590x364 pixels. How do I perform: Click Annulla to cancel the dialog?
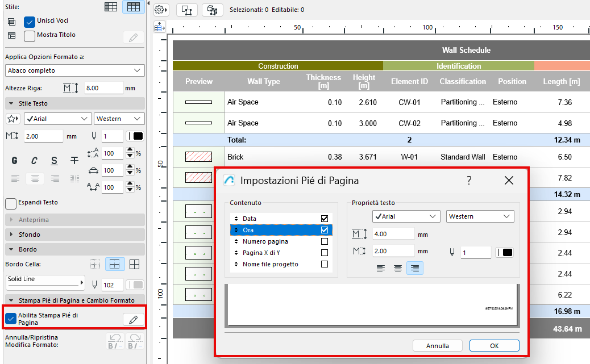tap(437, 345)
